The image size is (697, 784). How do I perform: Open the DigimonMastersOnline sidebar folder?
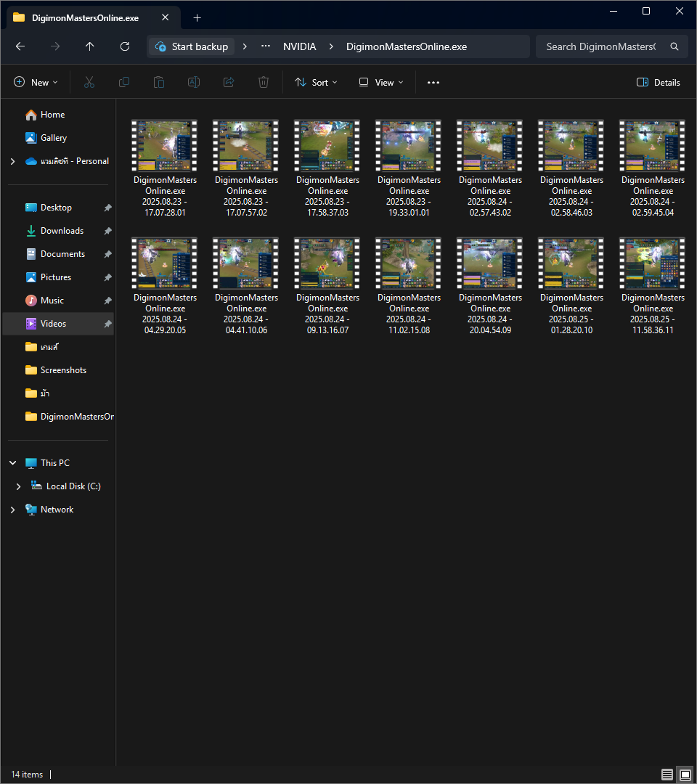[59, 417]
